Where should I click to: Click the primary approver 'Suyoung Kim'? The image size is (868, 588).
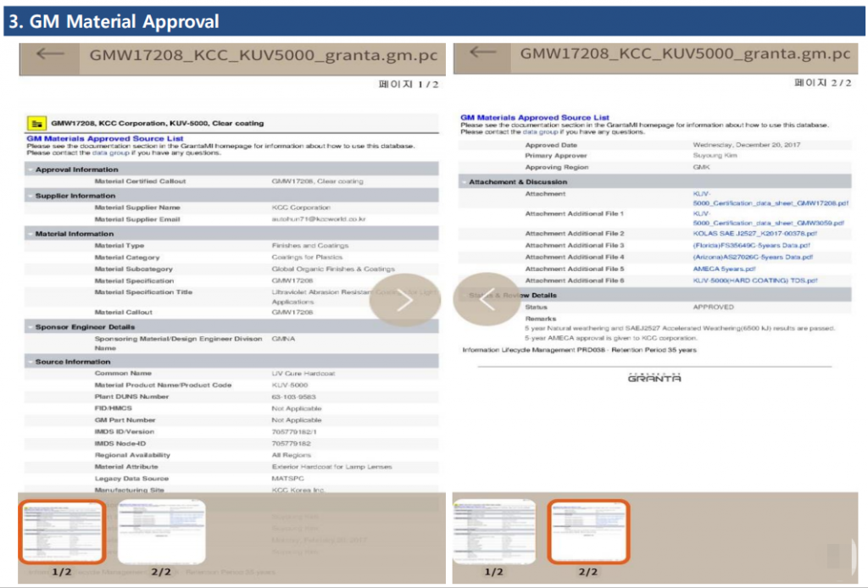coord(715,156)
